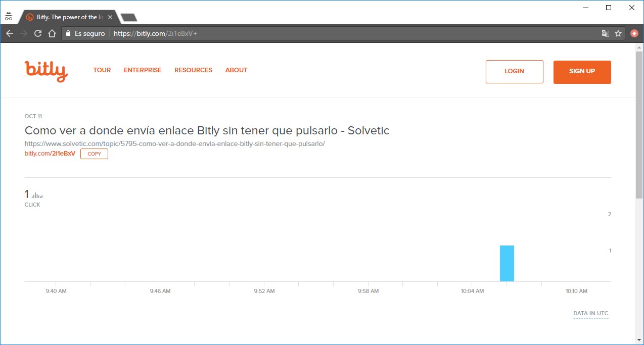Click the secure padlock icon
Image resolution: width=644 pixels, height=345 pixels.
pyautogui.click(x=68, y=34)
